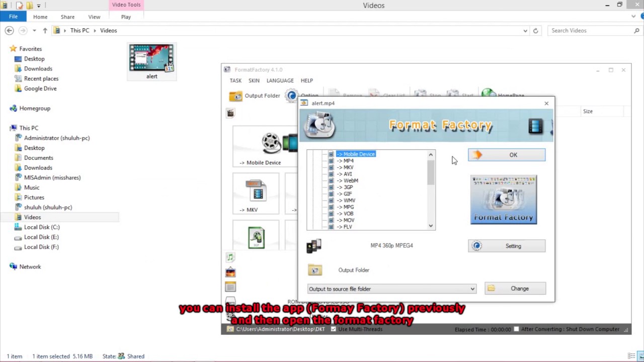Click the 3GP file conversion tile icon
This screenshot has height=362, width=644.
256,237
